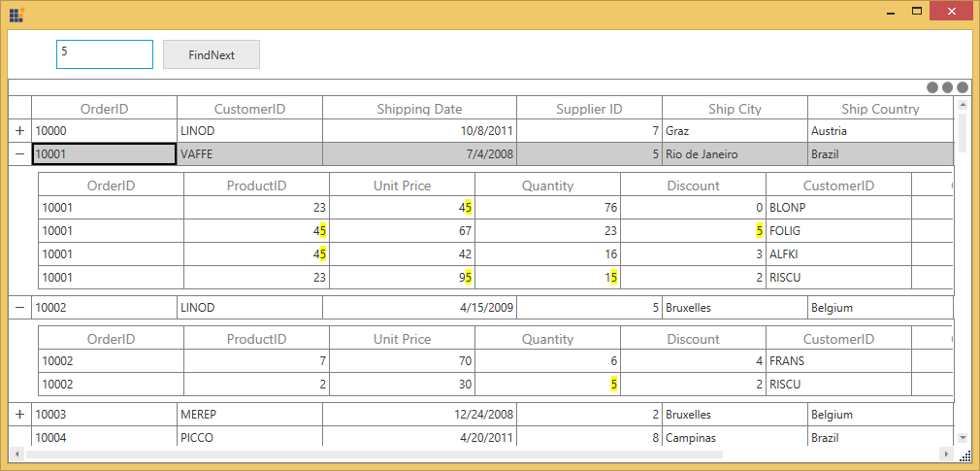The image size is (980, 471).
Task: Select the date cell 4/15/2009
Action: (x=420, y=307)
